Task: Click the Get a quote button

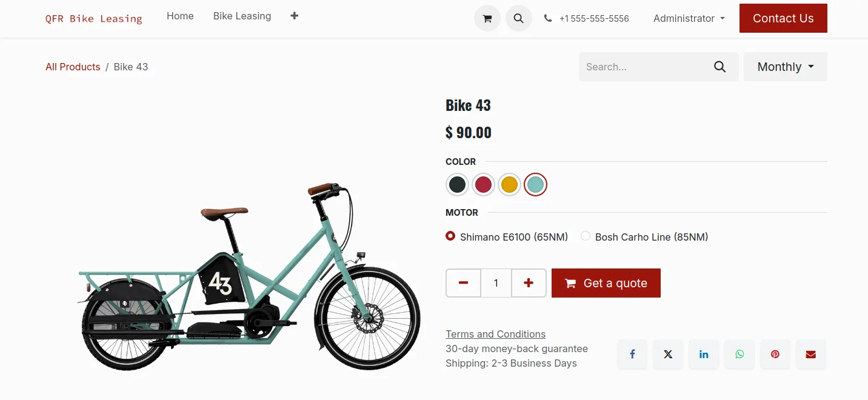Action: (x=606, y=283)
